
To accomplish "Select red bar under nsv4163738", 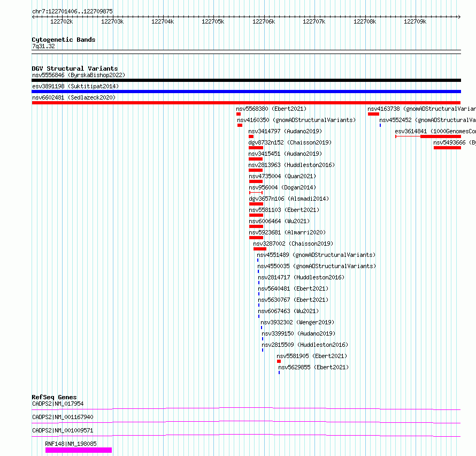I will click(373, 114).
